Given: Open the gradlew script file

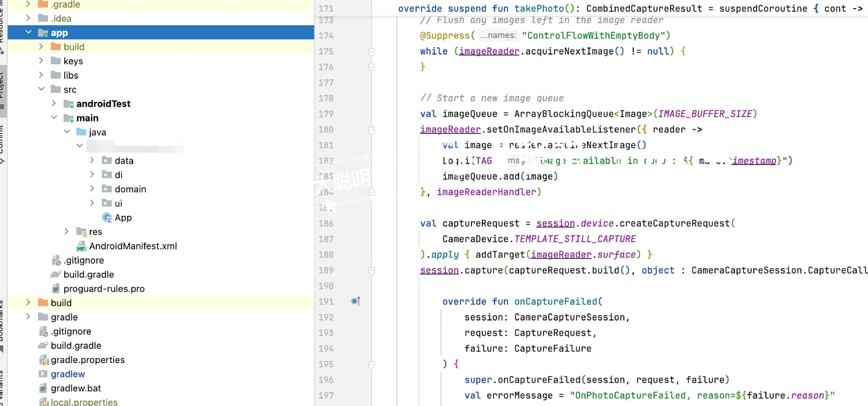Looking at the screenshot, I should (68, 374).
